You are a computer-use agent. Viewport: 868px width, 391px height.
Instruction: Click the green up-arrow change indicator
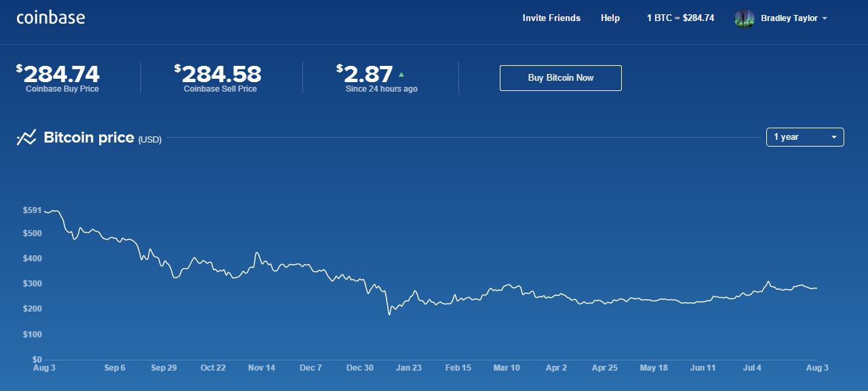click(x=401, y=74)
